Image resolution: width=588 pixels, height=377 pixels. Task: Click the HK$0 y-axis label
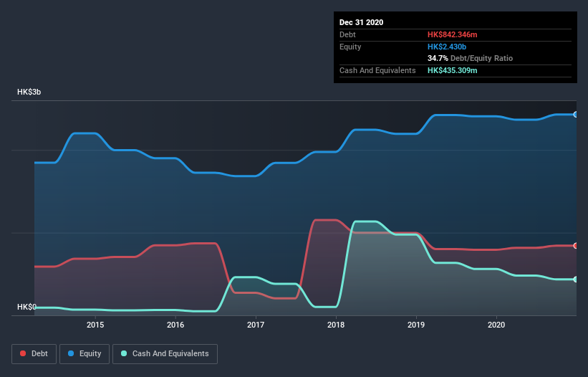coord(26,307)
